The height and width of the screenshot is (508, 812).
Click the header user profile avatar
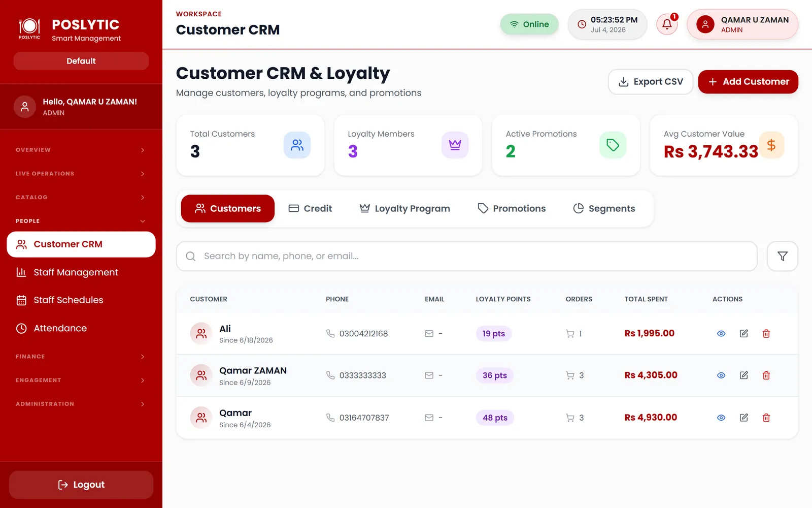[x=705, y=24]
